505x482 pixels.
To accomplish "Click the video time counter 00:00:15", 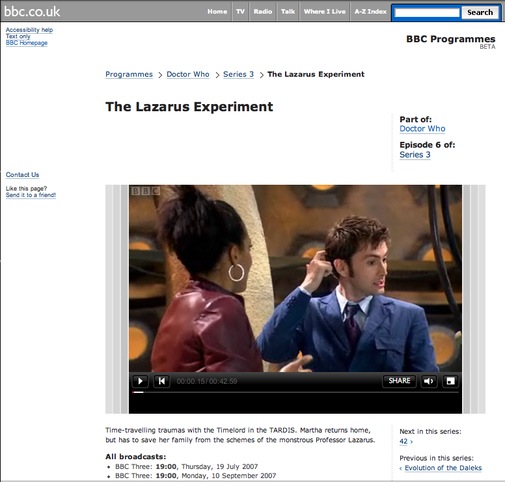I will (x=207, y=381).
